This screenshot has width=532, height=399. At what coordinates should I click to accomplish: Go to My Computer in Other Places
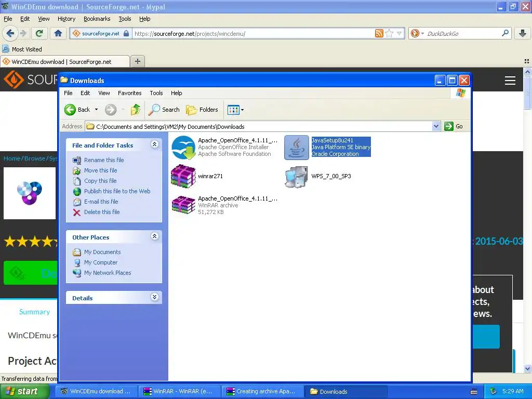coord(101,262)
